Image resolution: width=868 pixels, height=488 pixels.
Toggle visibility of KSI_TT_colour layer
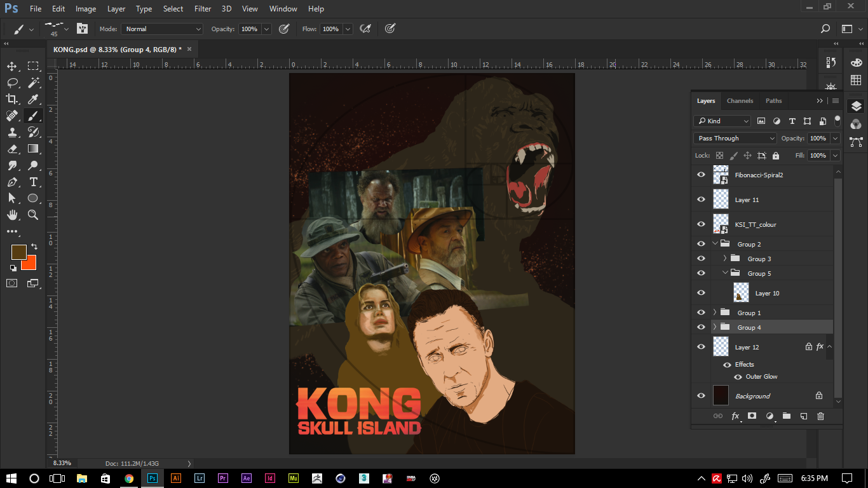point(702,224)
